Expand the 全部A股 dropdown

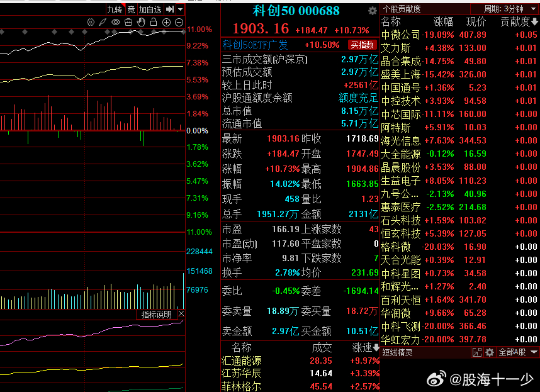[517, 352]
